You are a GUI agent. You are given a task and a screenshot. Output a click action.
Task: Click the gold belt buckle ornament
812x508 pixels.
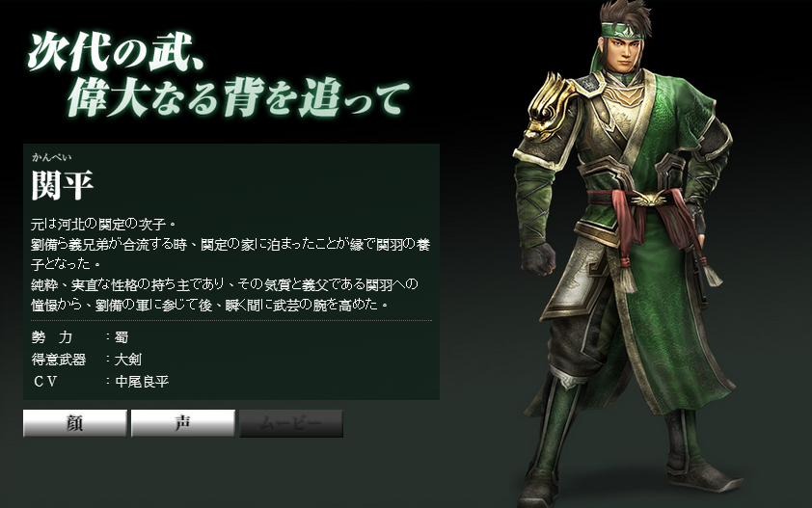click(x=647, y=198)
